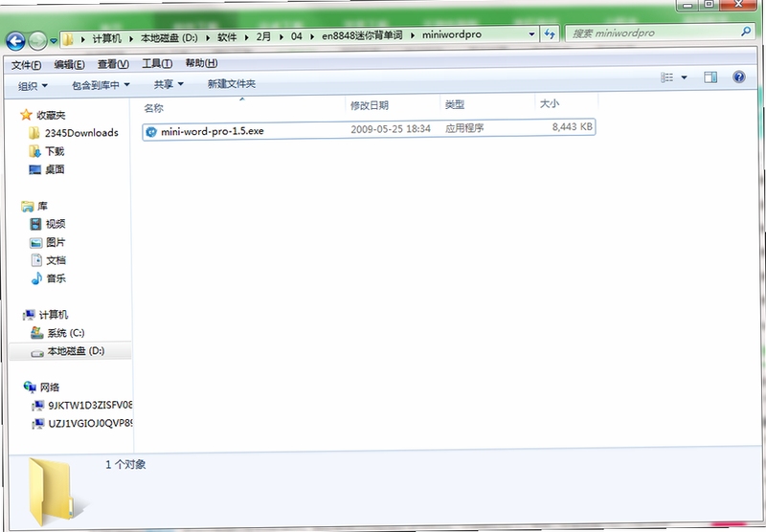The height and width of the screenshot is (532, 766).
Task: Click the search magnifier icon
Action: pos(746,32)
